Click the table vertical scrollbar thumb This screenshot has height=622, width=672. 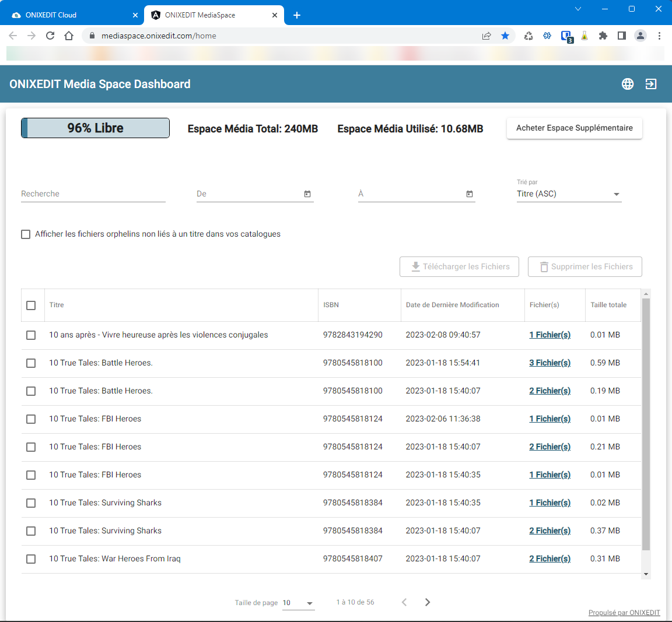click(646, 424)
